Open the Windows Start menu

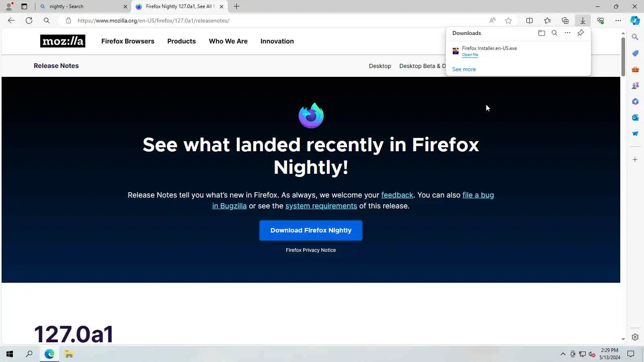tap(10, 354)
